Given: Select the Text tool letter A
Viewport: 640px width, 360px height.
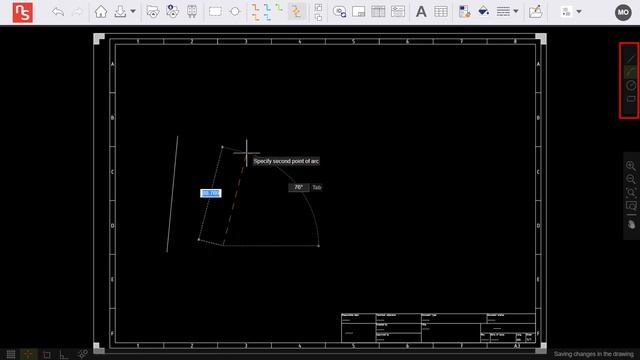Looking at the screenshot, I should pyautogui.click(x=421, y=11).
